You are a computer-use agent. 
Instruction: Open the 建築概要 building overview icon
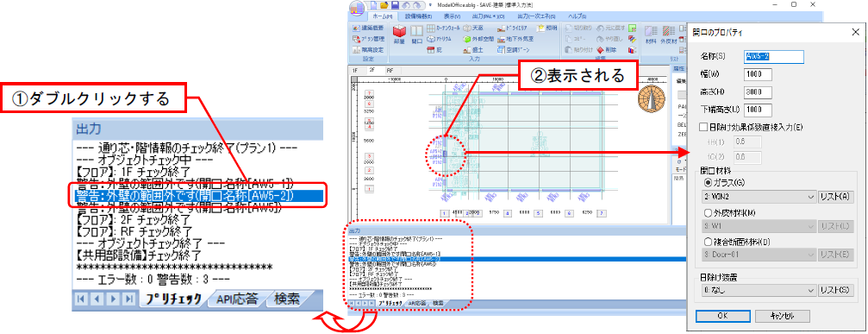368,28
